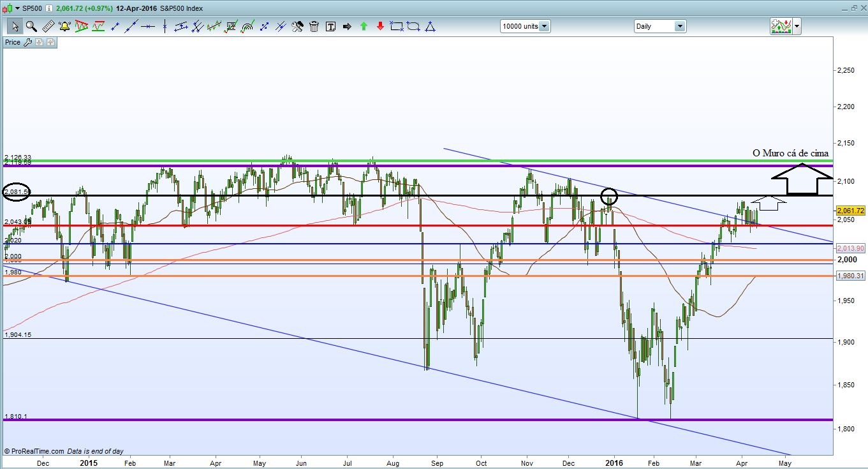Choose the Fibonacci arcs drawing tool

[247, 26]
